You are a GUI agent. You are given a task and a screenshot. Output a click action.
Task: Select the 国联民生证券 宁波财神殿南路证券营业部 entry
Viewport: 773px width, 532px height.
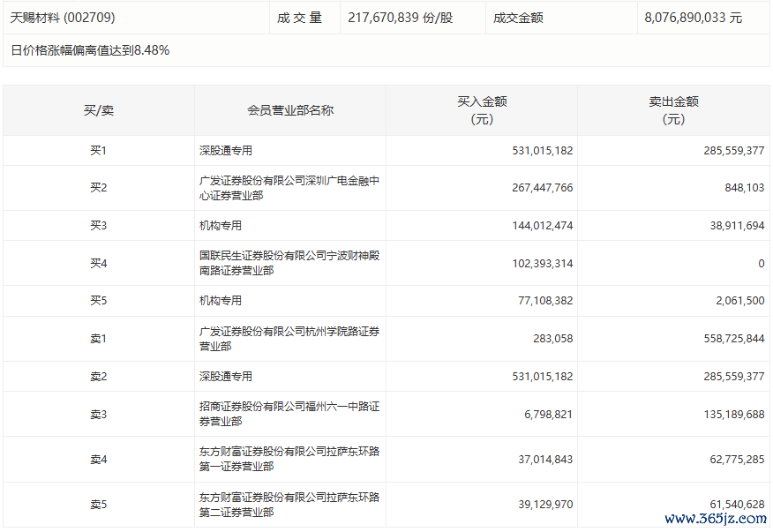(289, 263)
